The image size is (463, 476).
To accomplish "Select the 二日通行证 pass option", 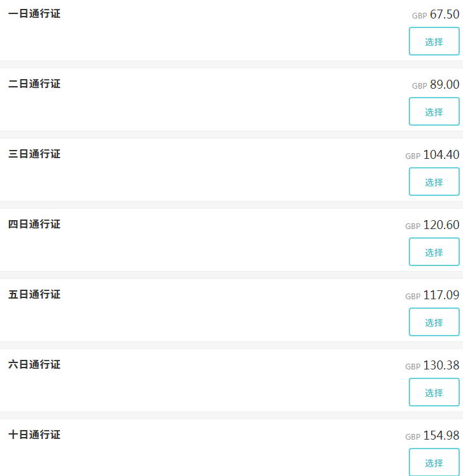I will point(434,112).
